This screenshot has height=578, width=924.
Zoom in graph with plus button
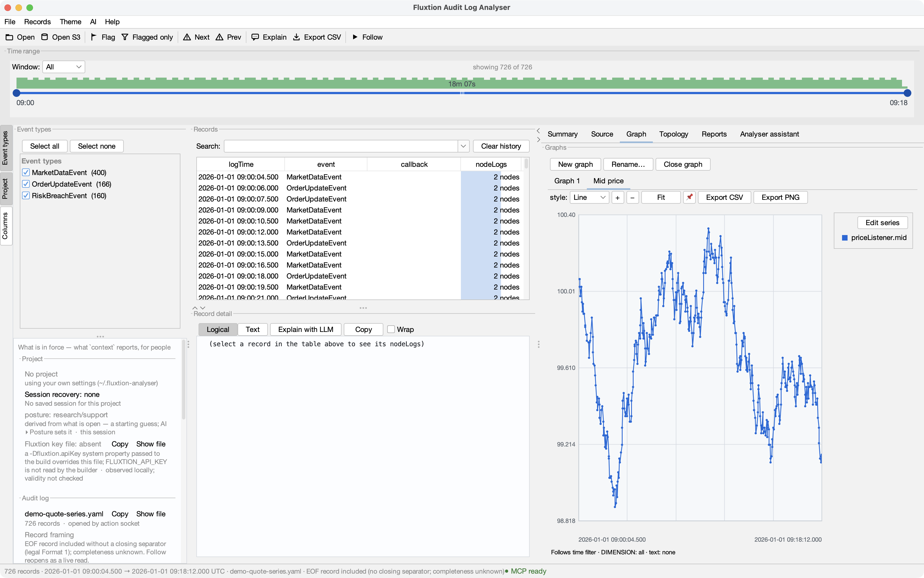(x=617, y=197)
